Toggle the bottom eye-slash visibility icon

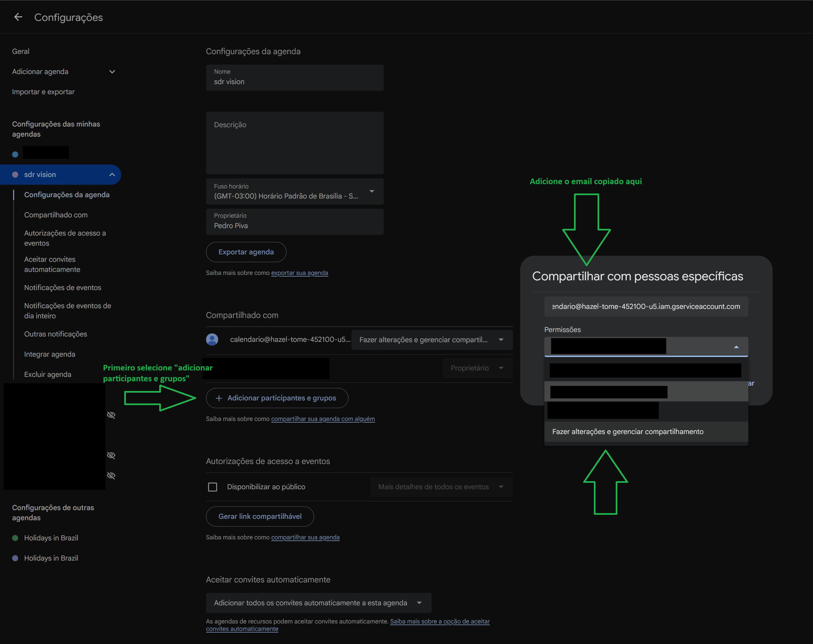(x=111, y=475)
